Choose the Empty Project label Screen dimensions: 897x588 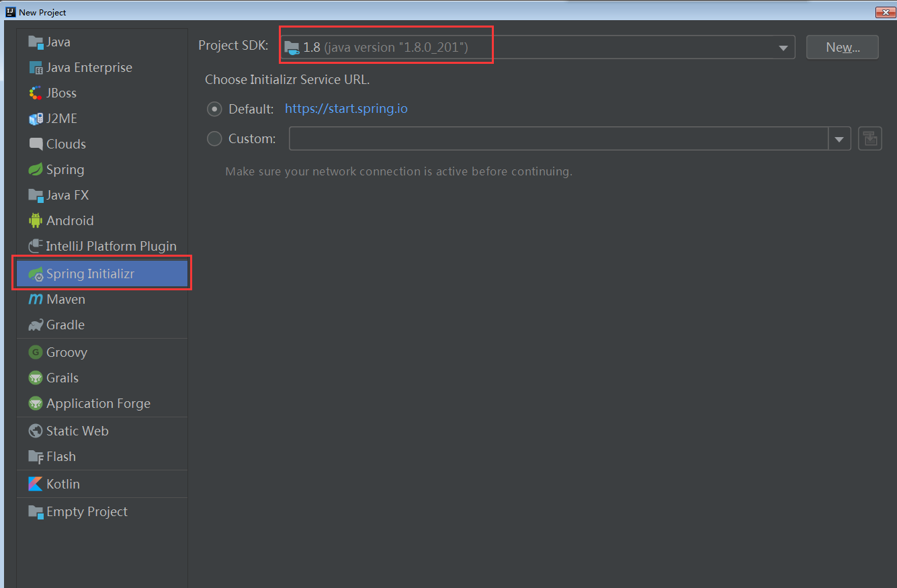coord(87,511)
